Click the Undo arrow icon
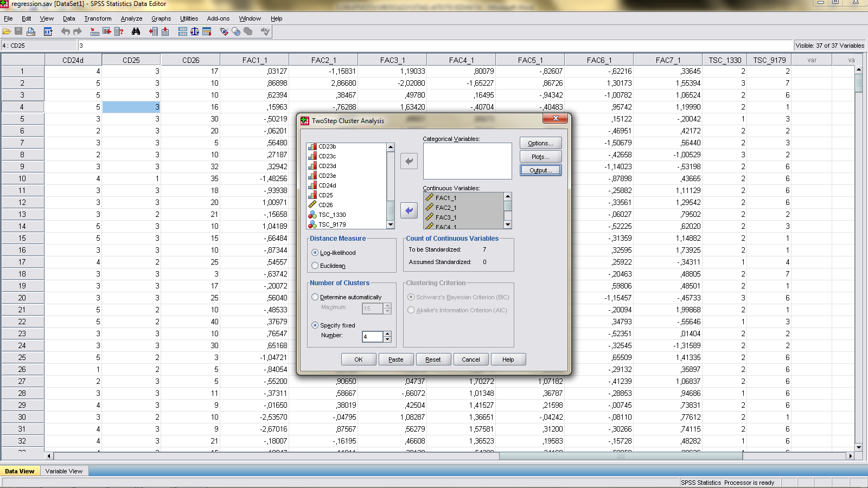Viewport: 868px width, 488px height. pos(66,31)
